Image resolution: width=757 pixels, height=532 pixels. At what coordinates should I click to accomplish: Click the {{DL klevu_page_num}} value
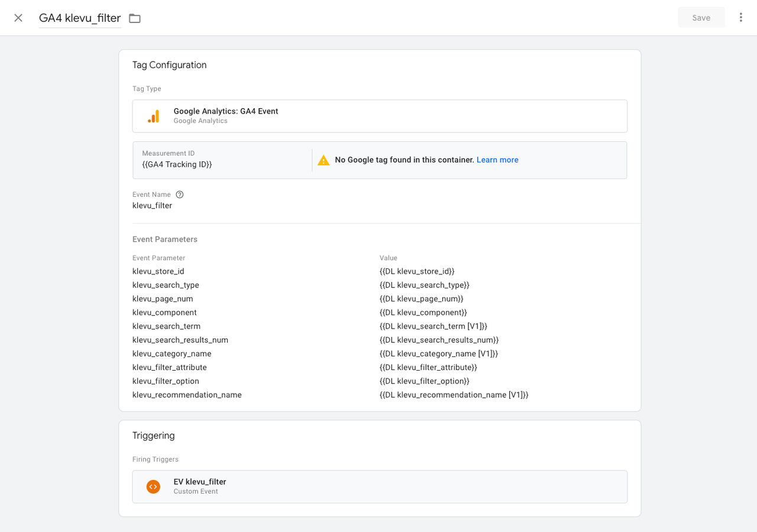tap(422, 299)
